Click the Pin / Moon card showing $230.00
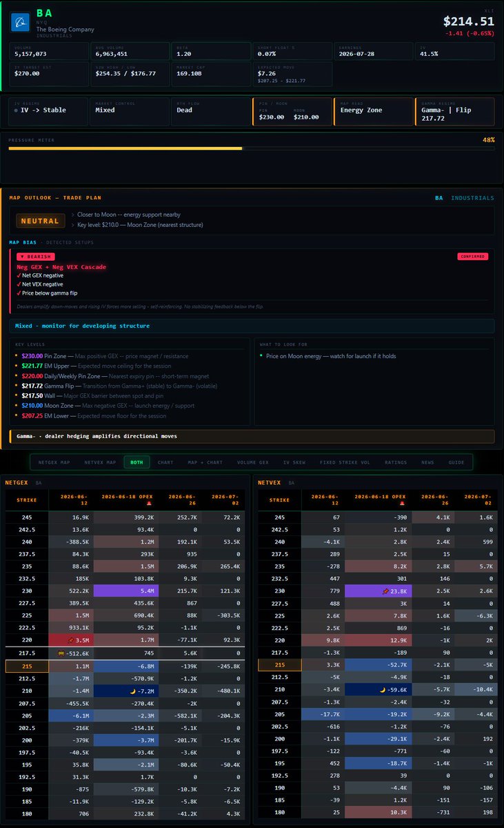The height and width of the screenshot is (828, 504). pos(291,112)
